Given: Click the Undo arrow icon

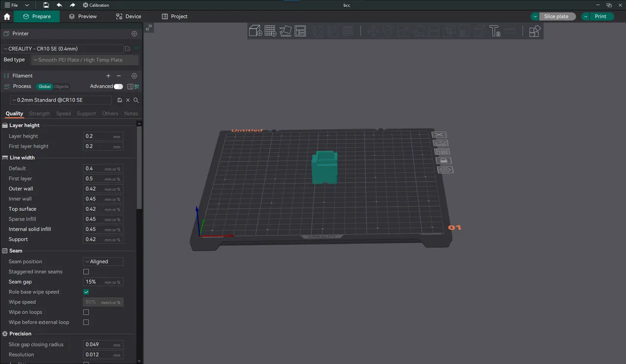Looking at the screenshot, I should click(x=59, y=5).
